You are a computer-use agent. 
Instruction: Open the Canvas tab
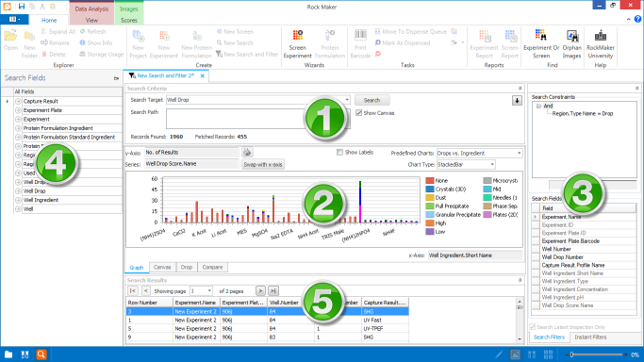coord(162,267)
